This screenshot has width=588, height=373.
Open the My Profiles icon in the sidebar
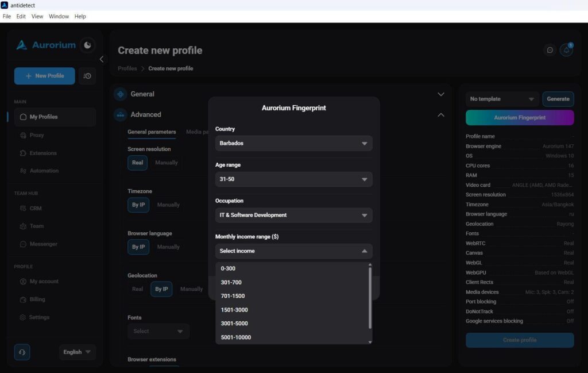coord(23,117)
